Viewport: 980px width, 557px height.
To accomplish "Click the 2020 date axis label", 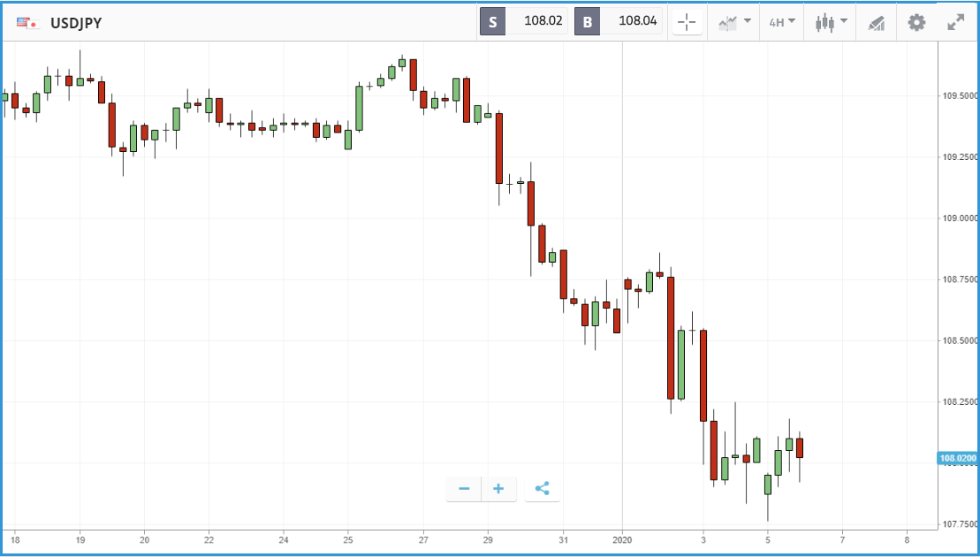I will click(x=622, y=540).
